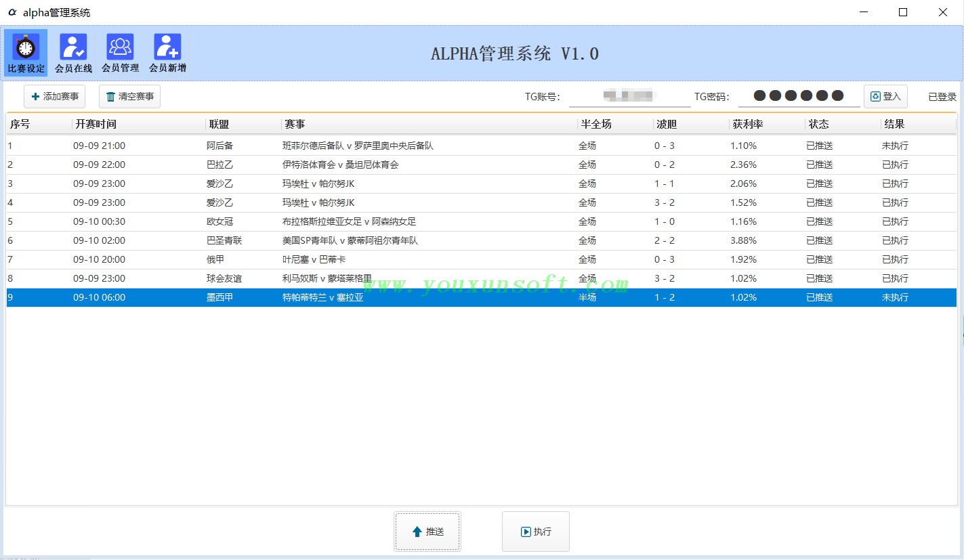
Task: Click the 未执行 result in row 1
Action: tap(895, 146)
